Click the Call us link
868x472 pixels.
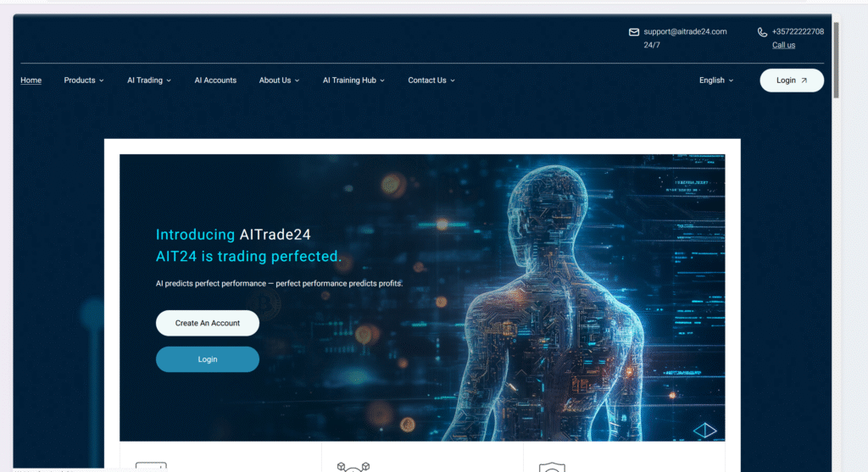pyautogui.click(x=783, y=46)
